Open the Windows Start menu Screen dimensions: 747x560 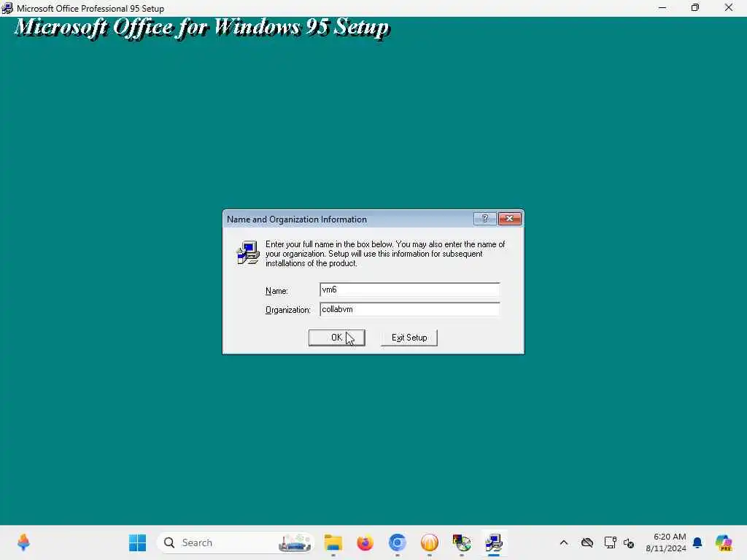click(138, 542)
